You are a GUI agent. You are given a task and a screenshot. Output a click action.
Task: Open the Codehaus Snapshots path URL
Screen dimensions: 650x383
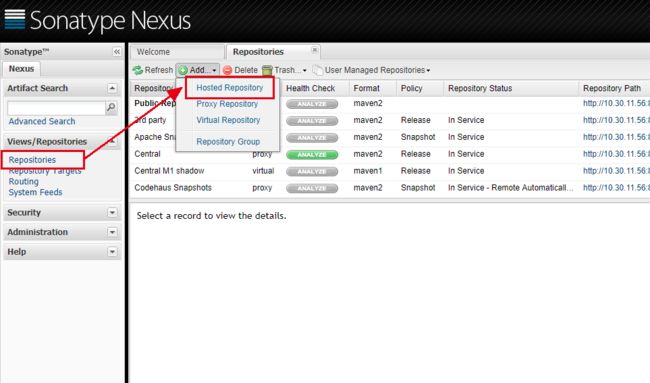click(616, 188)
